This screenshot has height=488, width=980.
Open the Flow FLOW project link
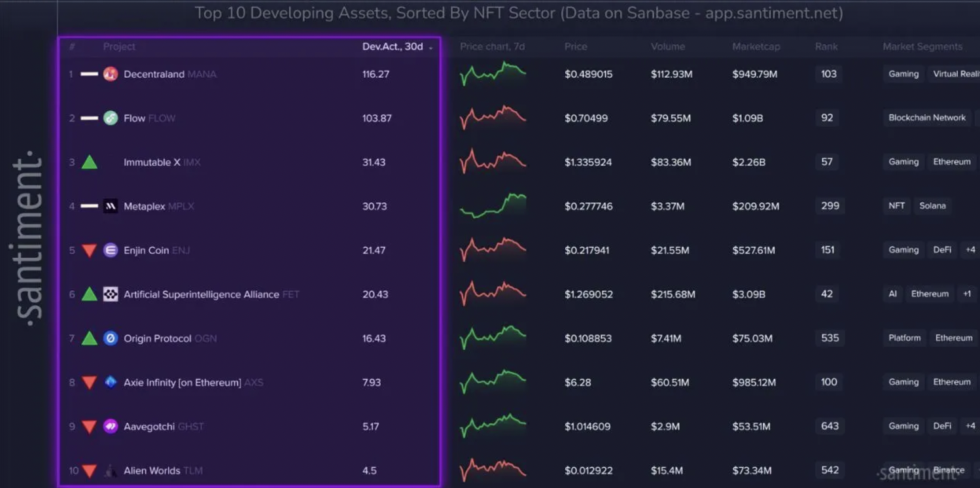click(x=150, y=118)
